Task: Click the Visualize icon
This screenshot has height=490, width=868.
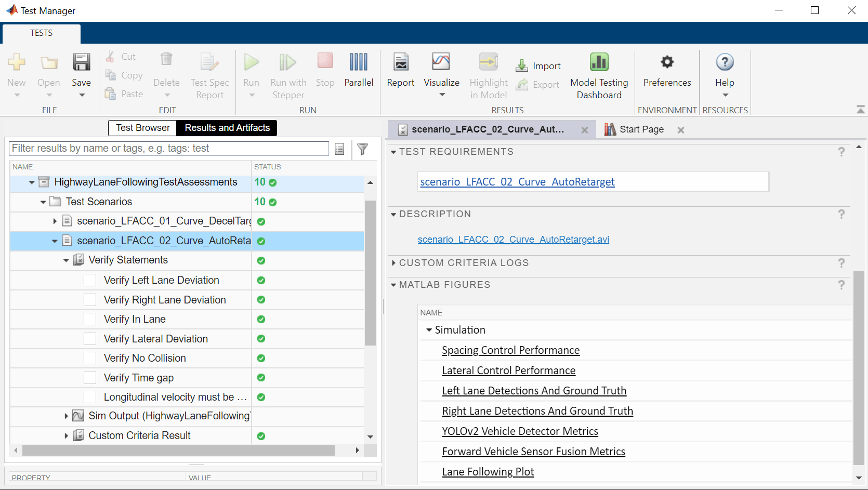Action: [x=441, y=63]
